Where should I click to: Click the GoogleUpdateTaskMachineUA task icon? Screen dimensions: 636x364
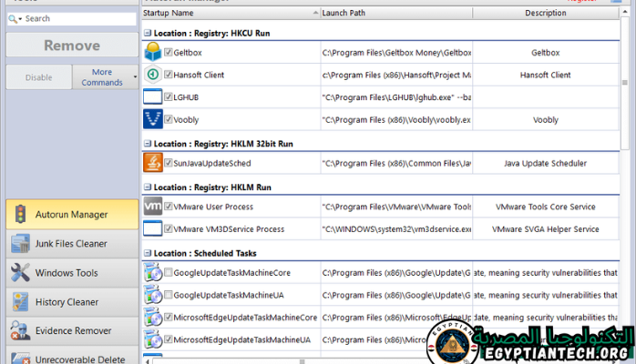click(x=153, y=295)
